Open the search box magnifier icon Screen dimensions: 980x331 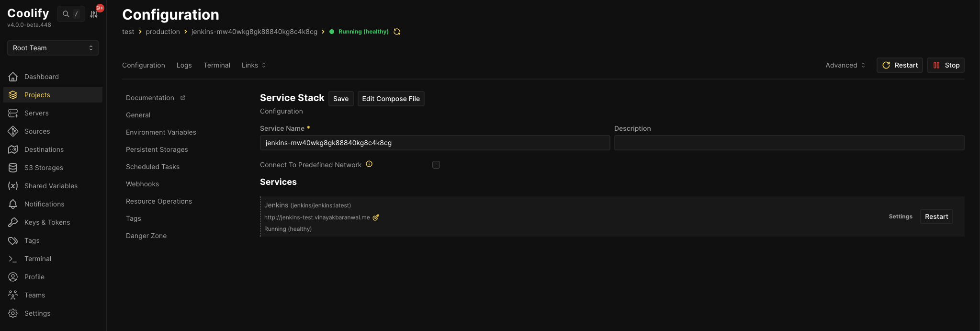click(x=66, y=14)
